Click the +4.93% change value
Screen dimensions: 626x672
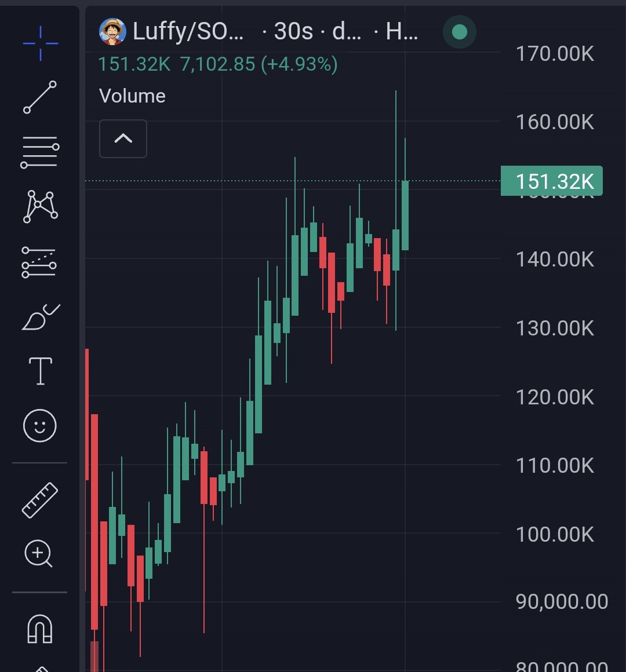click(x=299, y=64)
